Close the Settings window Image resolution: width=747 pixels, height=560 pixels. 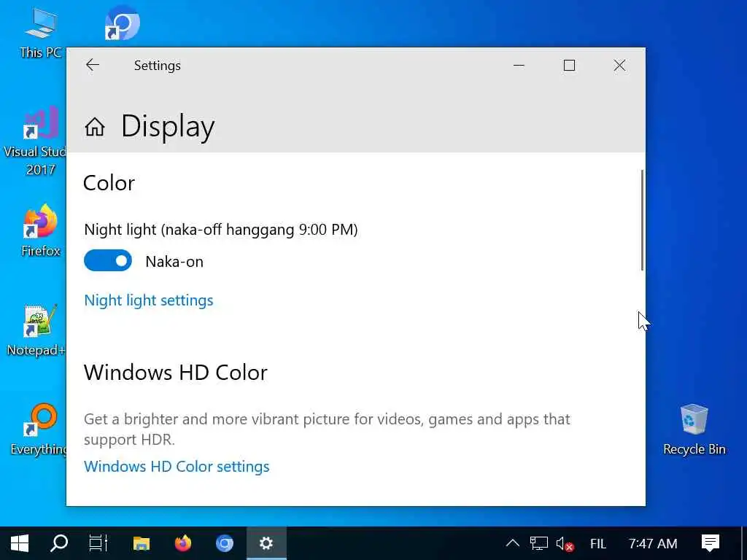tap(619, 65)
